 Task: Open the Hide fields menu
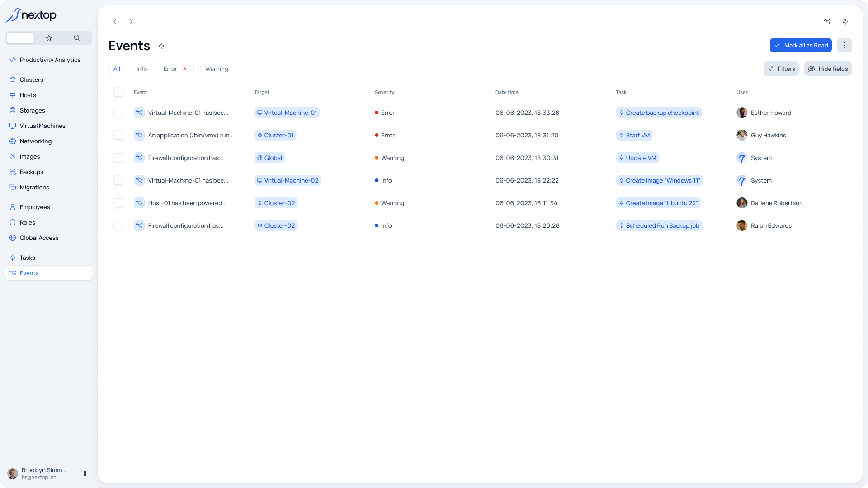click(828, 69)
